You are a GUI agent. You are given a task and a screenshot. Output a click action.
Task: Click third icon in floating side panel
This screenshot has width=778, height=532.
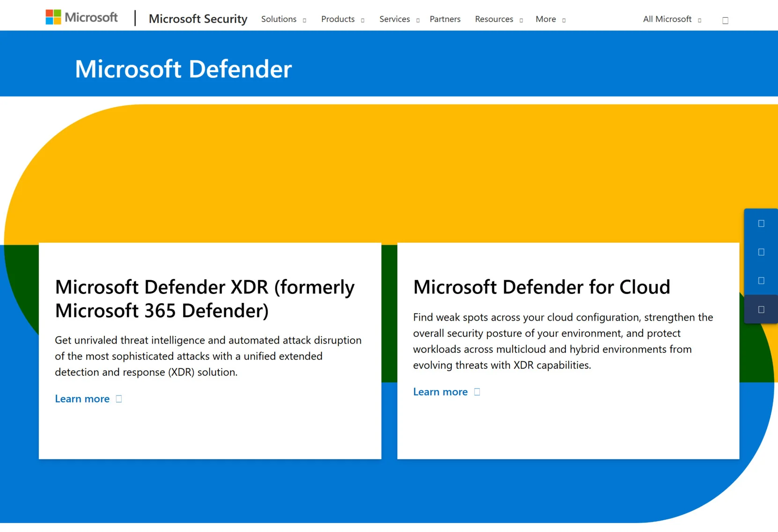[761, 280]
